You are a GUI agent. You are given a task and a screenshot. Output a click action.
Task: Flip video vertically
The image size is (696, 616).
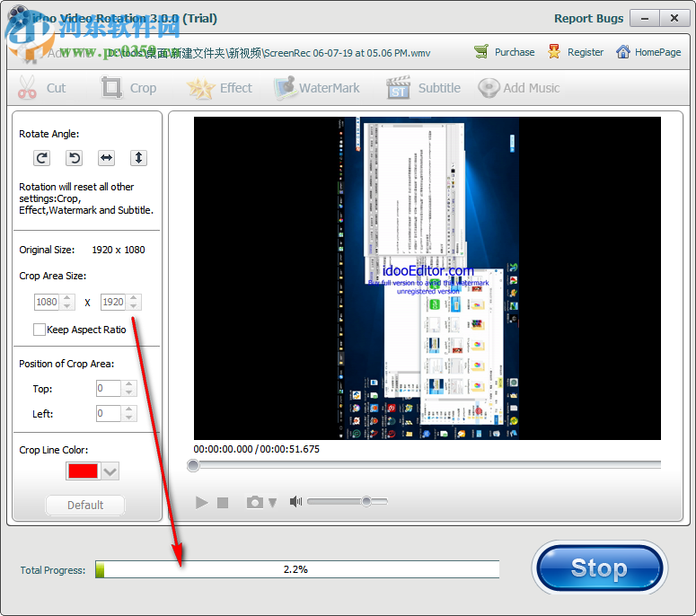pos(138,158)
